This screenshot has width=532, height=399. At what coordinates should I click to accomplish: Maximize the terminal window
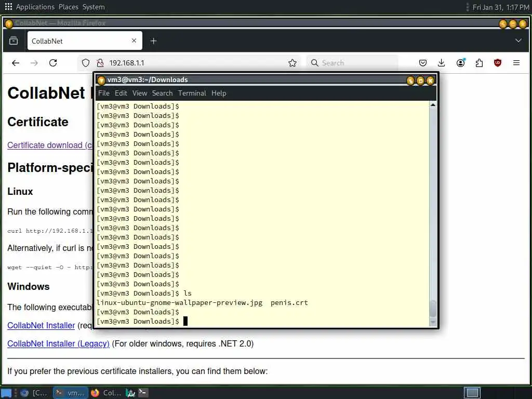click(420, 81)
